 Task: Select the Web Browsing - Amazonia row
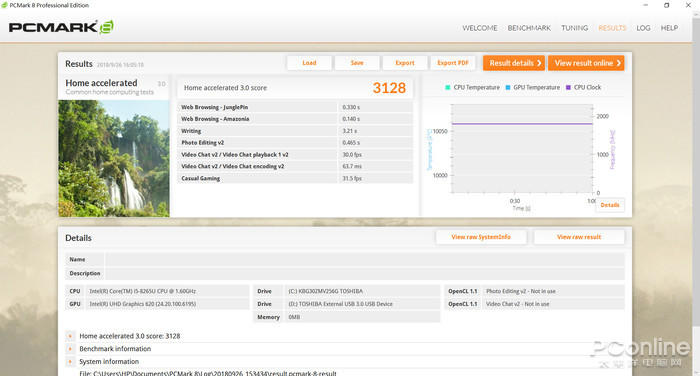click(x=295, y=119)
